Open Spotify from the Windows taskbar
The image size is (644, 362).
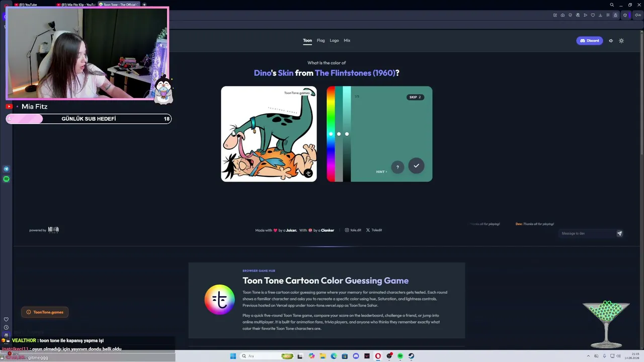click(400, 356)
